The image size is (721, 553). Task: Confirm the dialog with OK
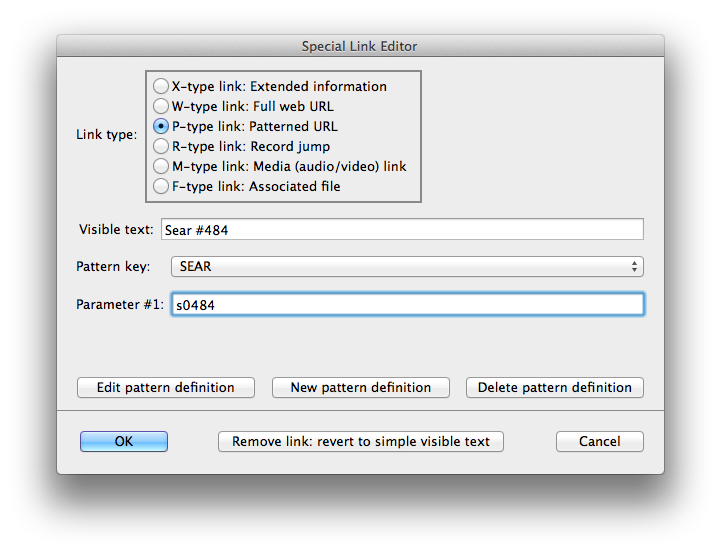[x=124, y=442]
